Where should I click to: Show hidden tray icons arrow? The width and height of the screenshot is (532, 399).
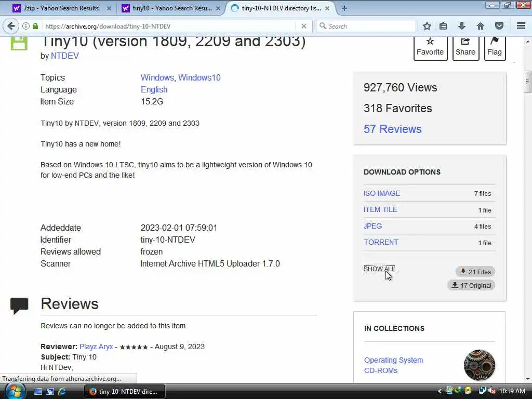440,392
